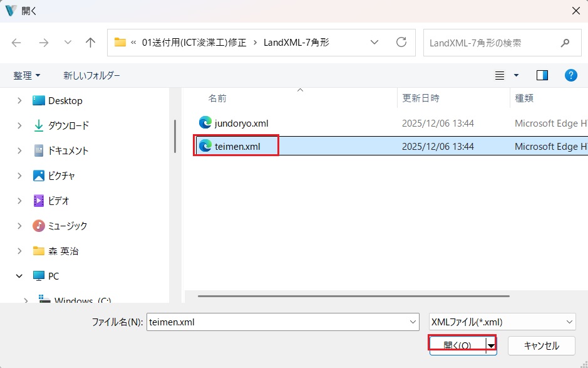Click the horizontal scrollbar below the file list
Screen dimensions: 588x368
pos(354,296)
